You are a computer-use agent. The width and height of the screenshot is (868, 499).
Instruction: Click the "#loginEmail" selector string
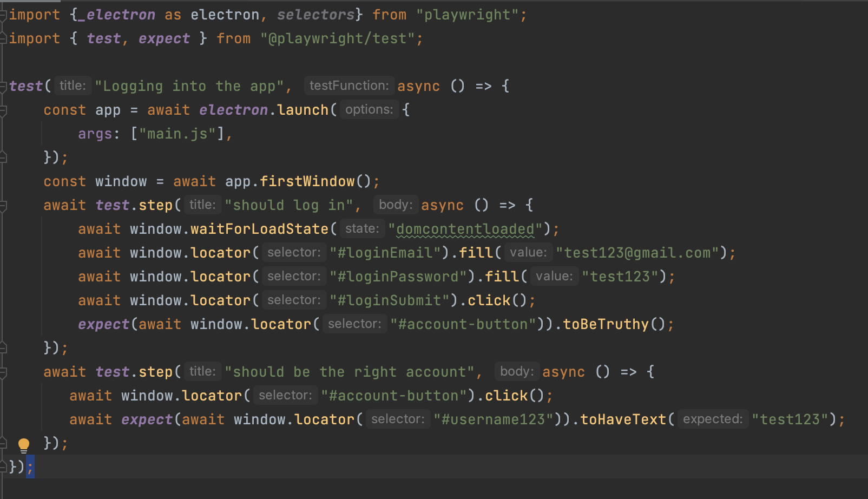coord(385,253)
